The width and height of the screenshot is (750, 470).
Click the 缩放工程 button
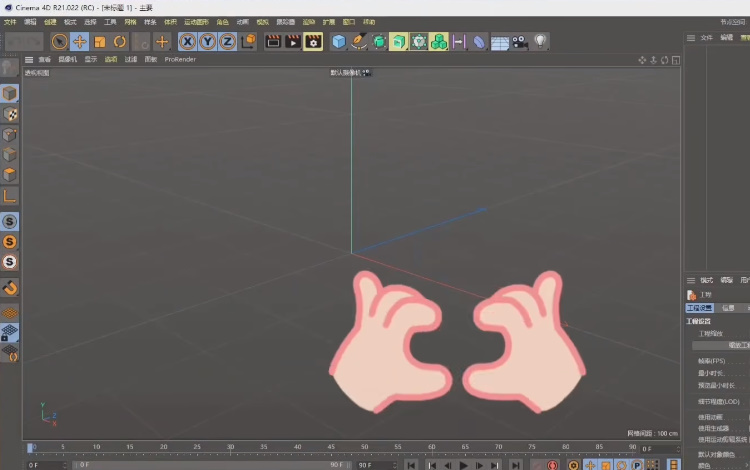tap(721, 345)
